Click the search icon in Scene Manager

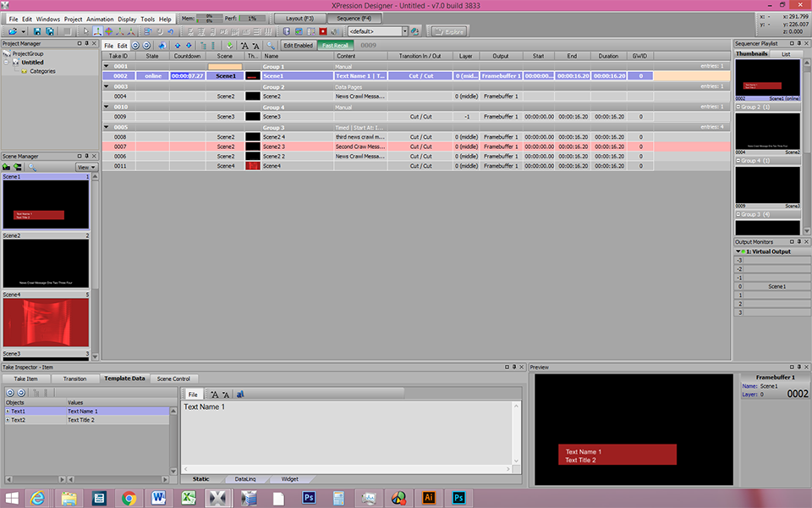(32, 167)
